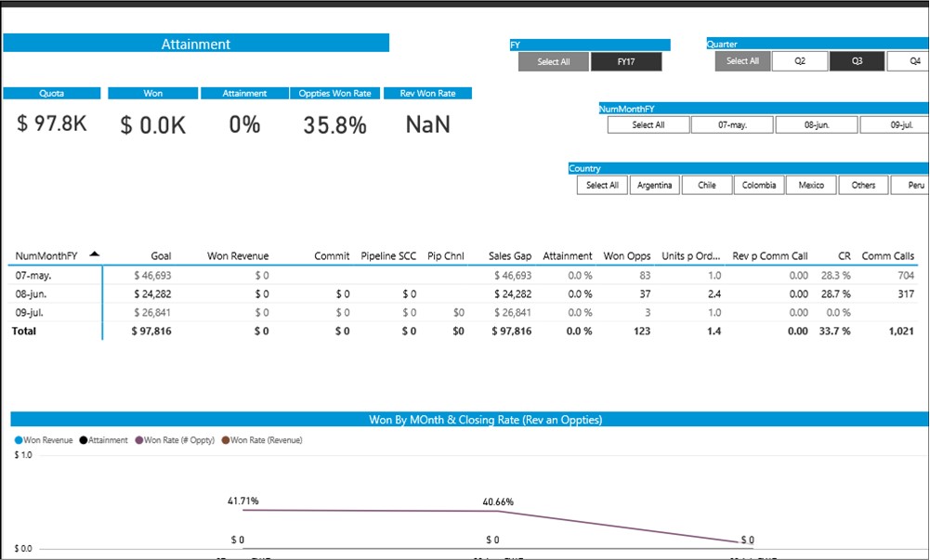Image resolution: width=930 pixels, height=560 pixels.
Task: Filter by Peru country
Action: click(x=910, y=185)
